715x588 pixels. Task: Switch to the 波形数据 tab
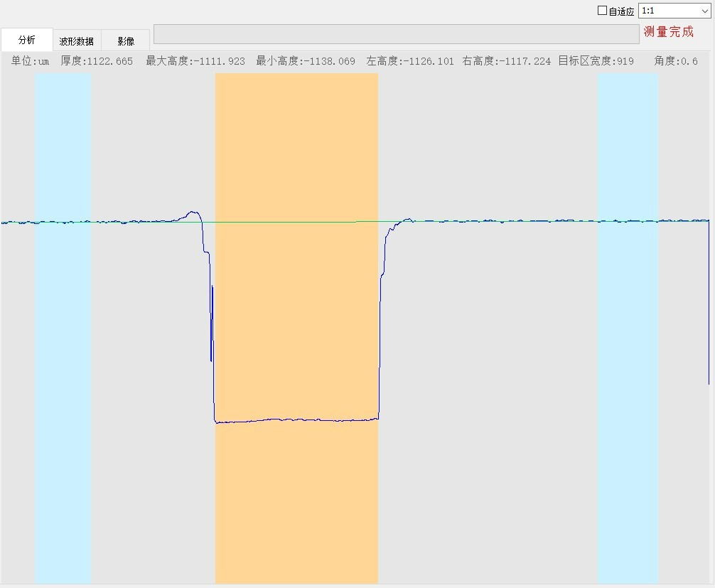coord(76,41)
